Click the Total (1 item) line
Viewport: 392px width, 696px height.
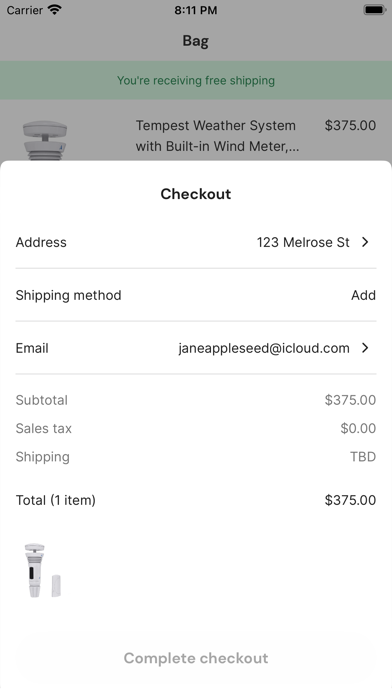pos(196,500)
